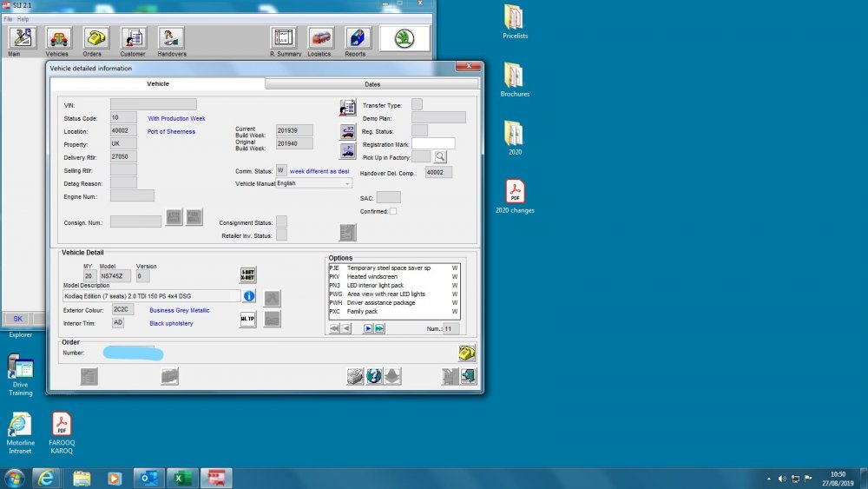Toggle the Confirmed checkbox
This screenshot has height=489, width=868.
393,211
